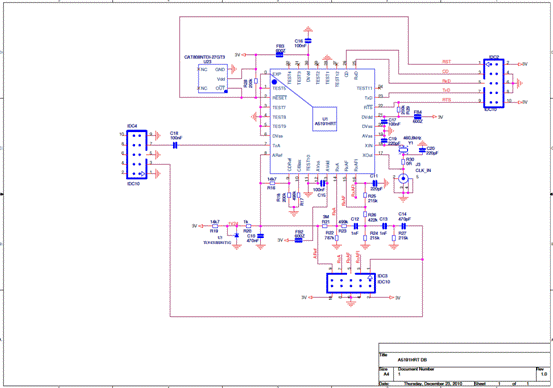Click the C14 470pF capacitor
The image size is (553, 388).
click(404, 226)
